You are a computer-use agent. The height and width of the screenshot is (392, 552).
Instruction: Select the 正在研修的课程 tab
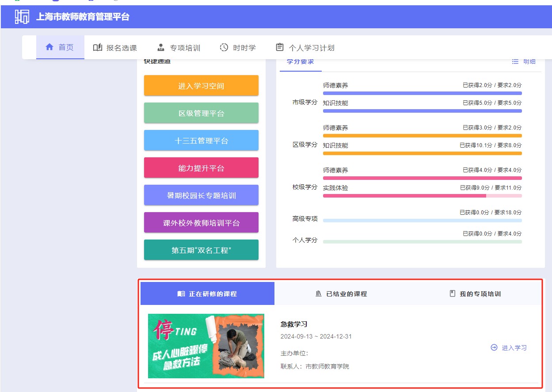207,294
